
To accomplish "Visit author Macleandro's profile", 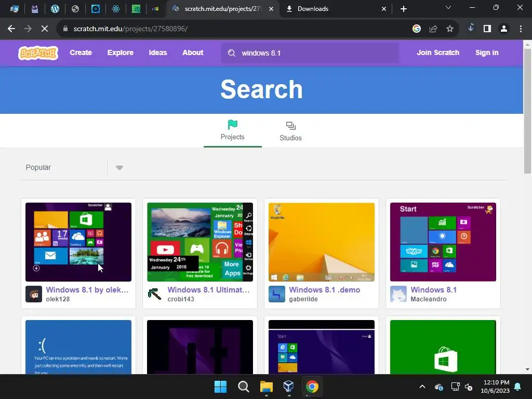I will coord(428,299).
